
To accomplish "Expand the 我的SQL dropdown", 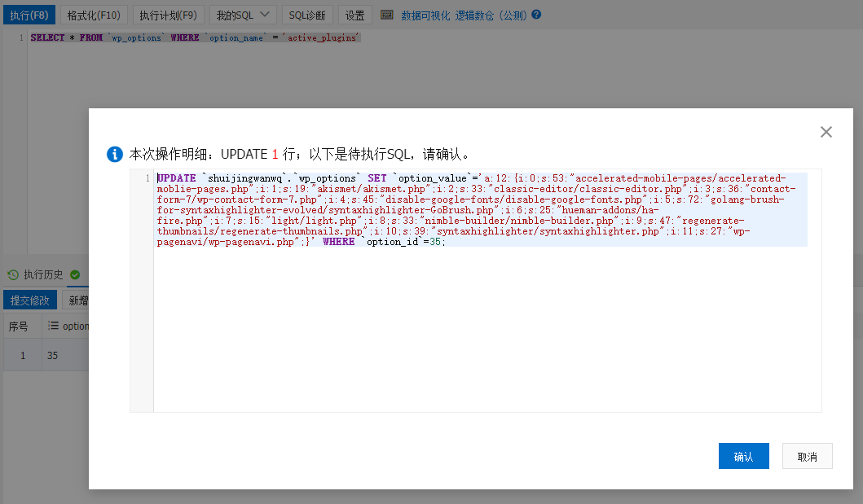I will click(x=243, y=15).
